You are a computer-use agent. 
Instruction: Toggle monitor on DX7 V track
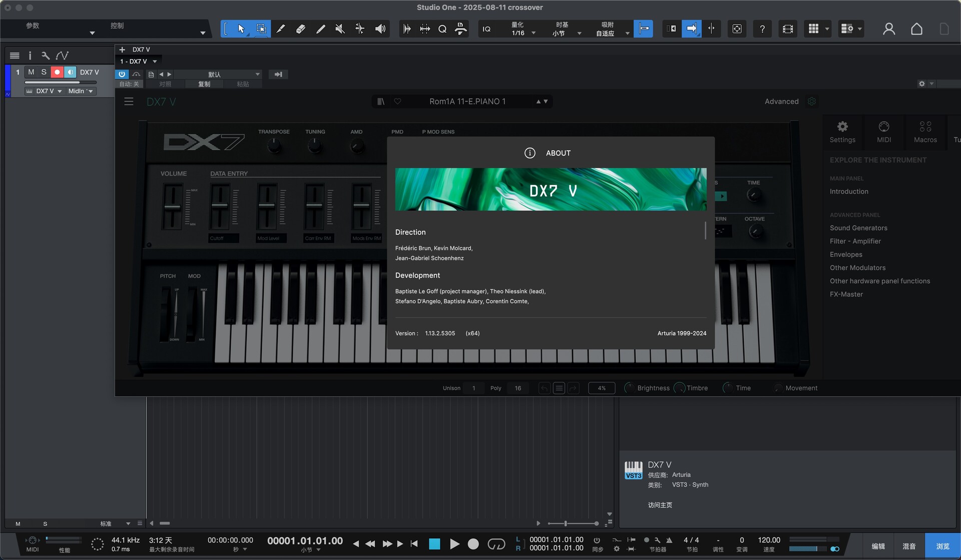(x=70, y=72)
